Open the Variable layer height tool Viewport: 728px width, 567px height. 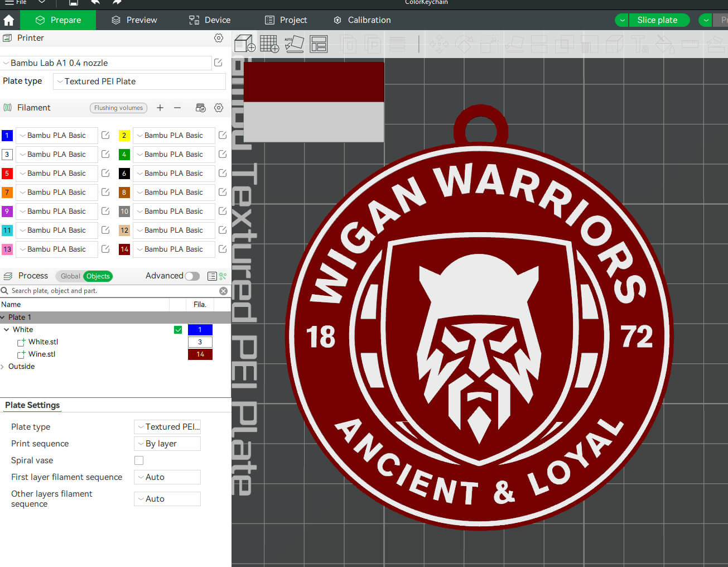click(397, 44)
